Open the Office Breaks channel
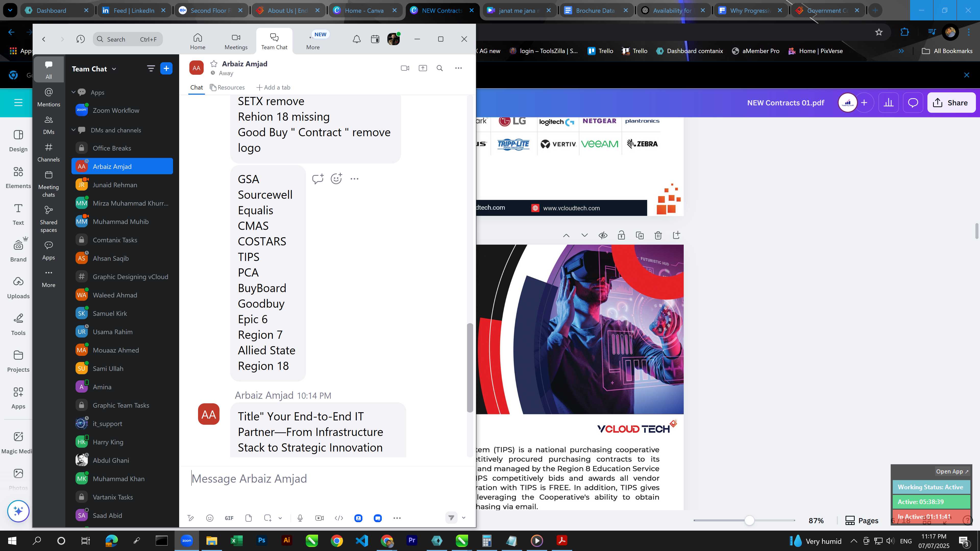980x551 pixels. click(122, 148)
